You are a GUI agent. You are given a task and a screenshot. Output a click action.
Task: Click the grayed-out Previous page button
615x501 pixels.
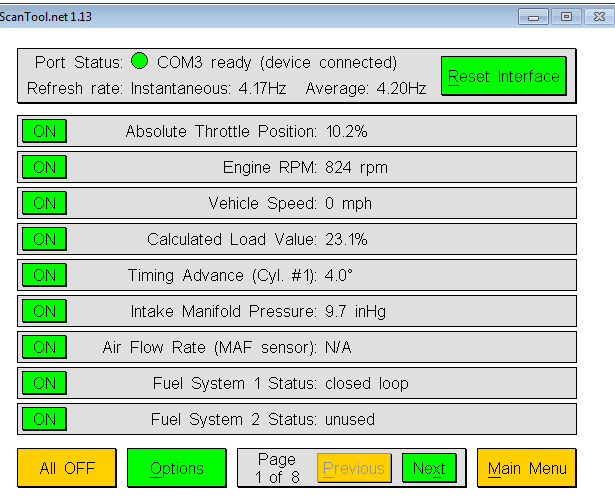pos(353,468)
